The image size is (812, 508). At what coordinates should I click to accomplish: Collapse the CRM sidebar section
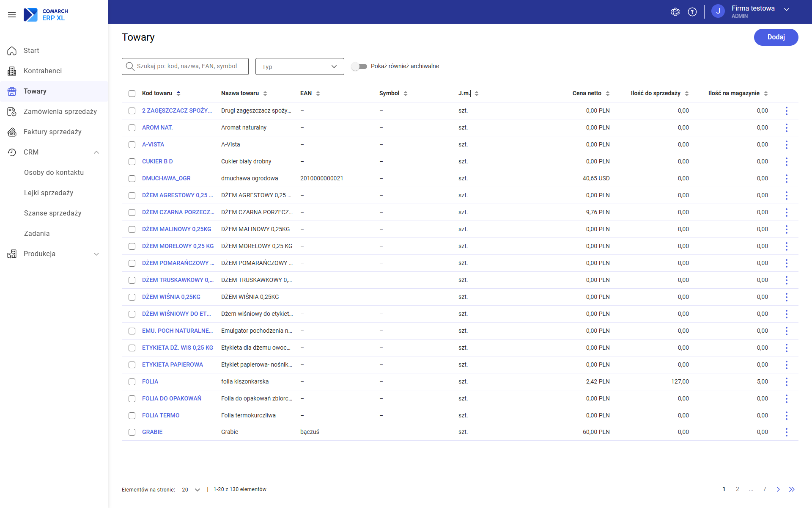pos(96,152)
